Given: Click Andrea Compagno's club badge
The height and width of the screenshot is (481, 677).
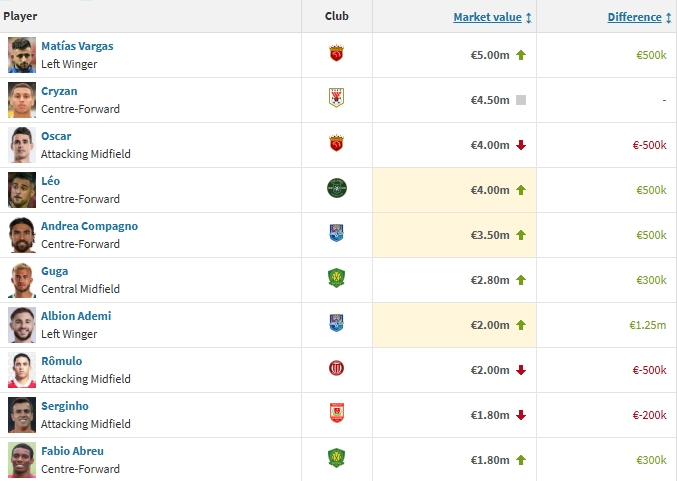Looking at the screenshot, I should click(336, 233).
